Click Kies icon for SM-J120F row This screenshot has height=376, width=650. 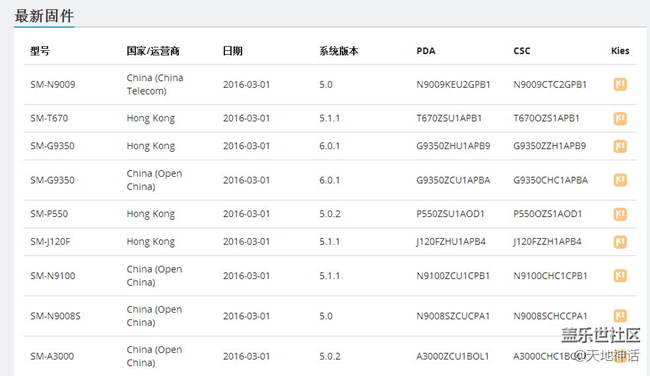(x=620, y=242)
